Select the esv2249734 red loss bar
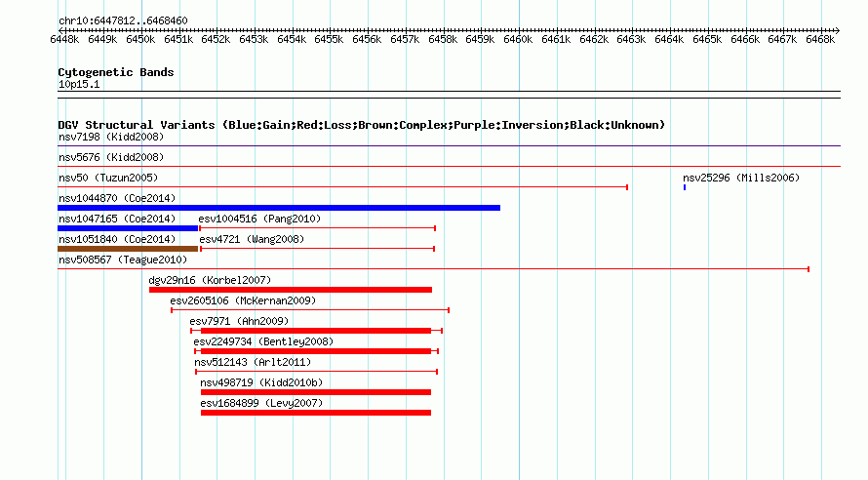868x480 pixels. (x=316, y=351)
